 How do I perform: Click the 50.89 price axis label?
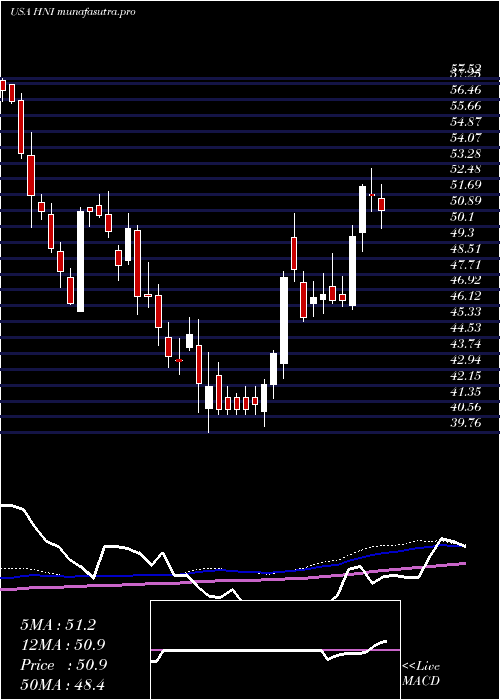tap(465, 201)
